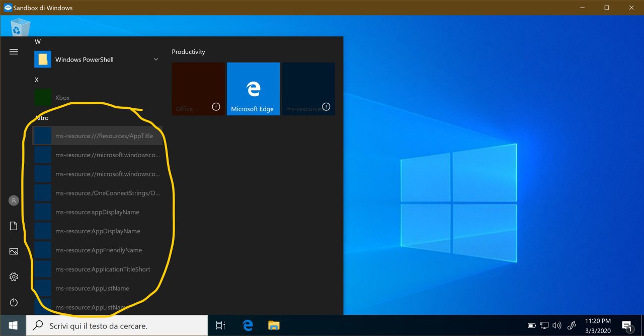Open the Recycle Bin desktop icon
644x336 pixels.
point(20,27)
